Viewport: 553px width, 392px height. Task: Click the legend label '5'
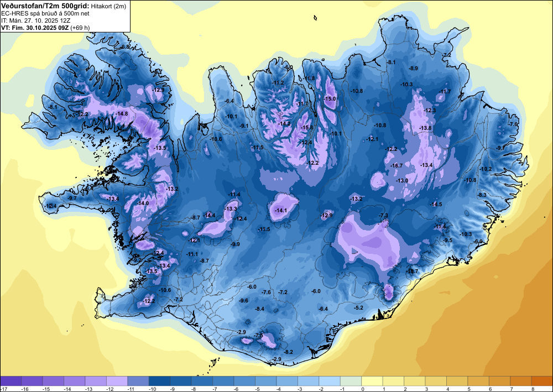pyautogui.click(x=468, y=389)
